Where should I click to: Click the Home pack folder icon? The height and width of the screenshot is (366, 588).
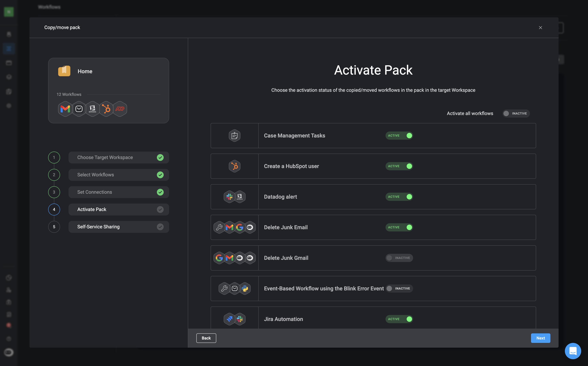(x=64, y=71)
